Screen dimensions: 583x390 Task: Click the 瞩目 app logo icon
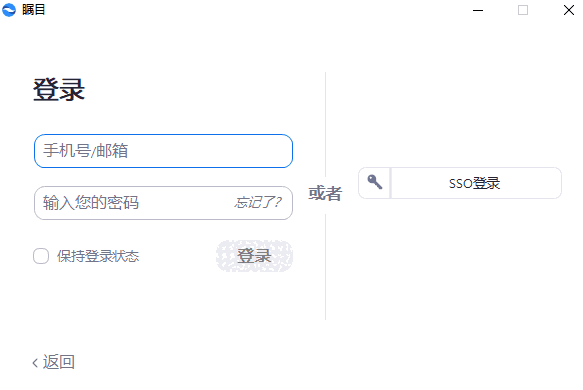coord(9,10)
